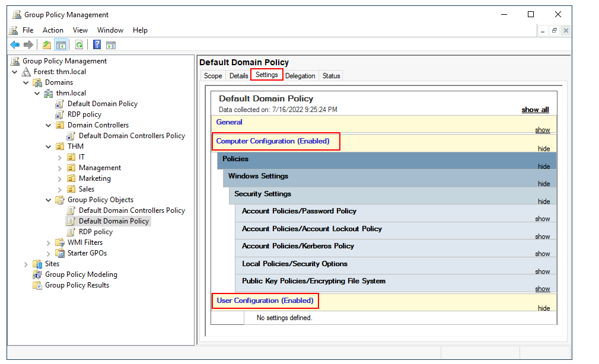Click the Refresh toolbar icon

click(79, 45)
